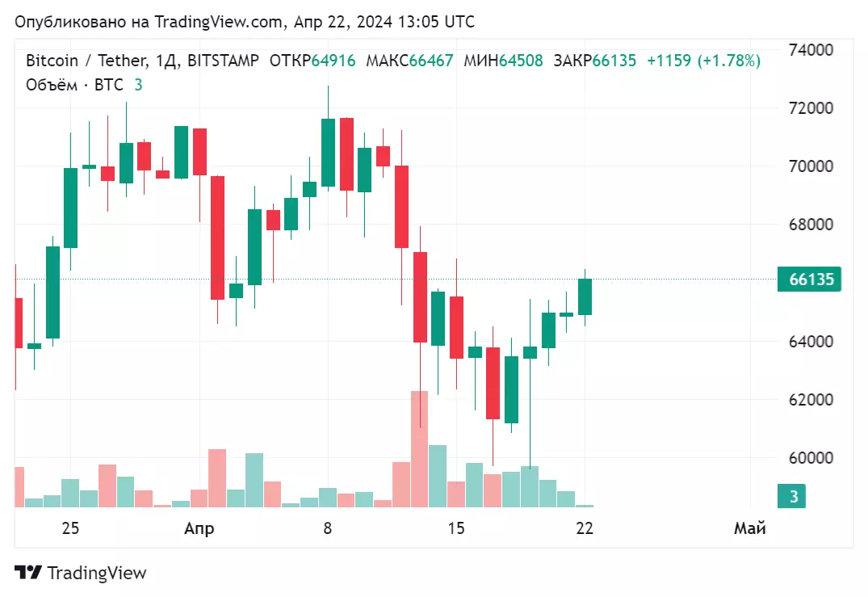This screenshot has width=868, height=597.
Task: Click the latest green candle above date 22
Action: point(585,296)
